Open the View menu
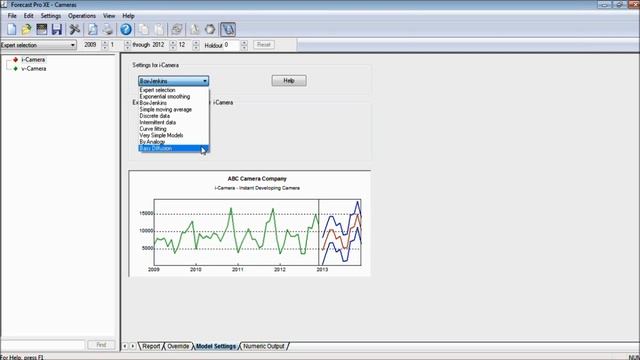The width and height of the screenshot is (640, 360). [x=109, y=16]
